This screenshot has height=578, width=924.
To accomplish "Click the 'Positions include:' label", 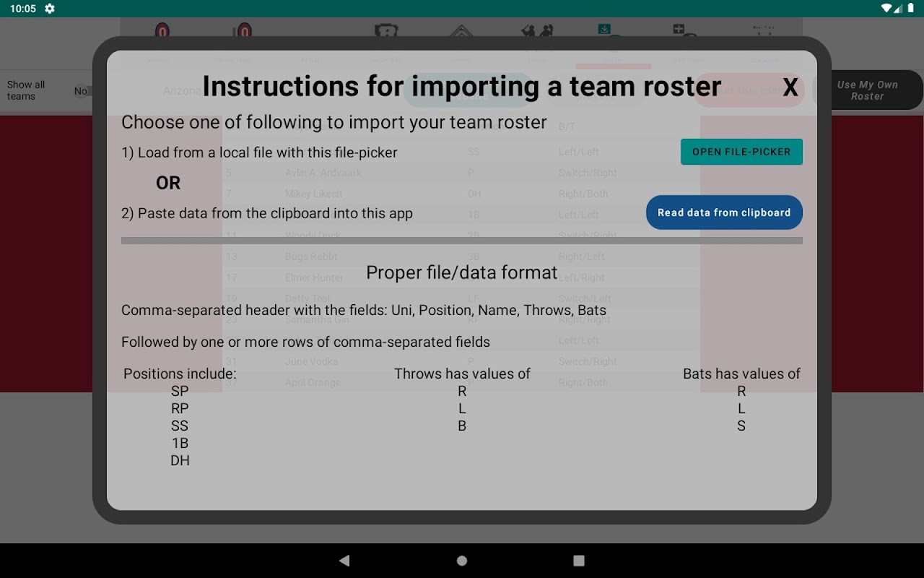I will [x=180, y=374].
